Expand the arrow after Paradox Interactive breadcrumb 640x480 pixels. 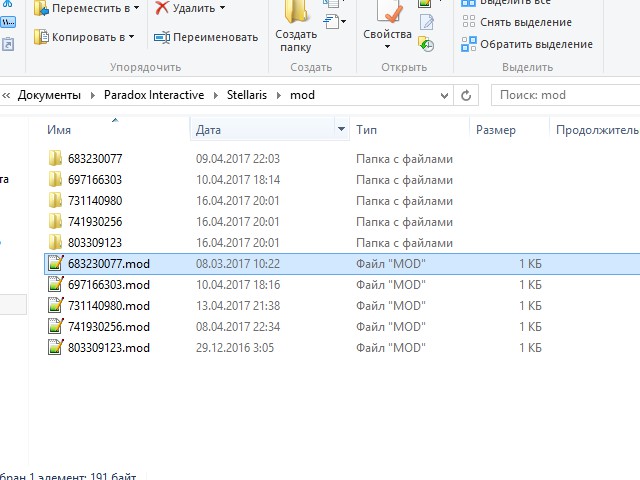coord(216,96)
